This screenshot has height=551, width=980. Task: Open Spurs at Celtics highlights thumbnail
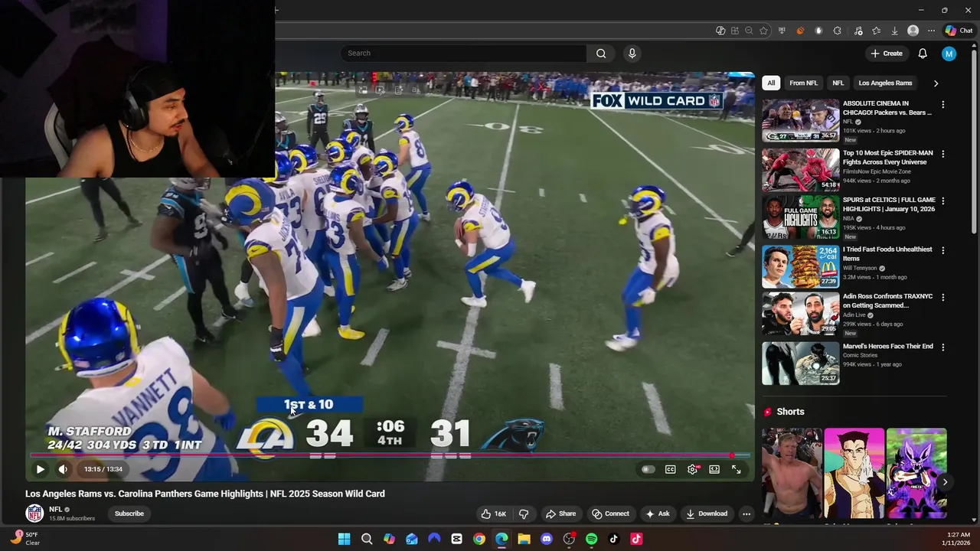800,217
